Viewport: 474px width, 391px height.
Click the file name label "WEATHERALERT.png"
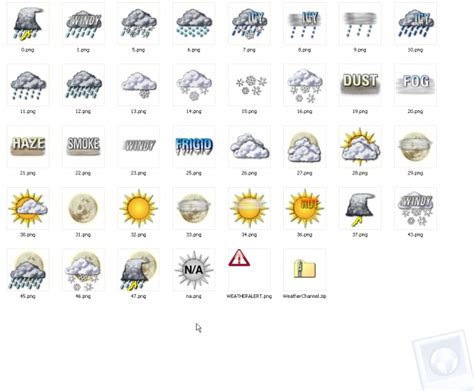point(249,296)
